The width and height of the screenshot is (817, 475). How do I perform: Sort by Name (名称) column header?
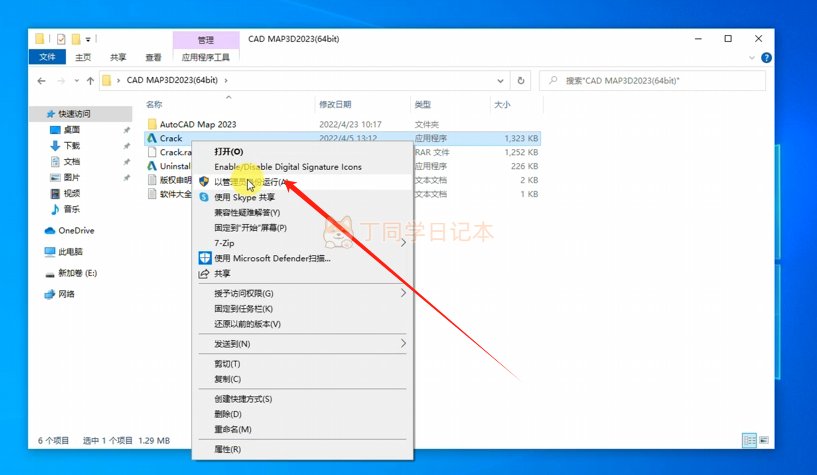(154, 105)
